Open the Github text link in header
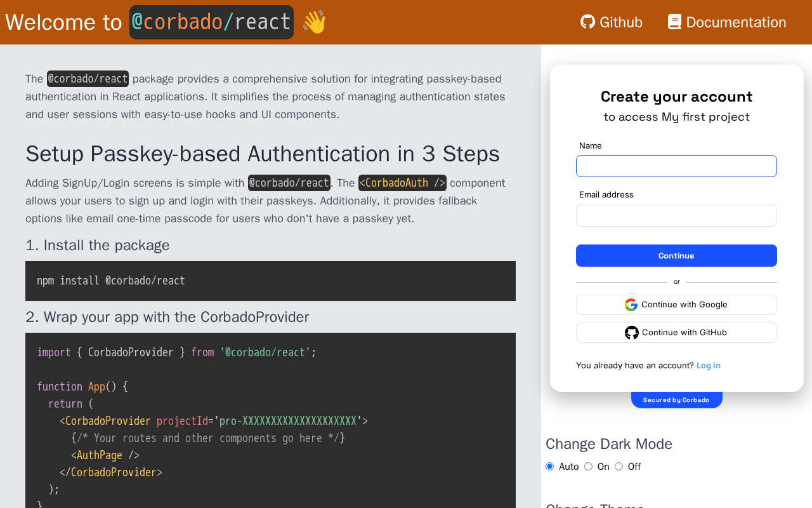The width and height of the screenshot is (812, 508). coord(620,22)
